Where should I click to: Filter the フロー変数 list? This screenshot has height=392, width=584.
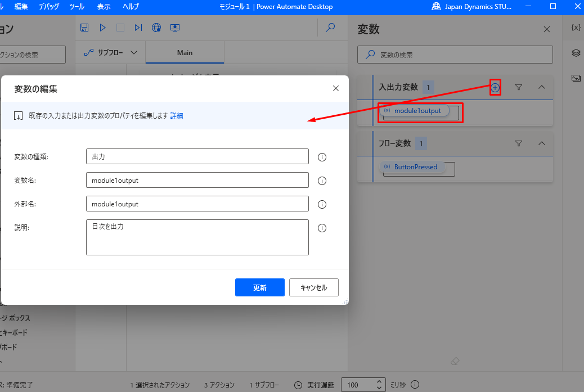click(x=518, y=143)
